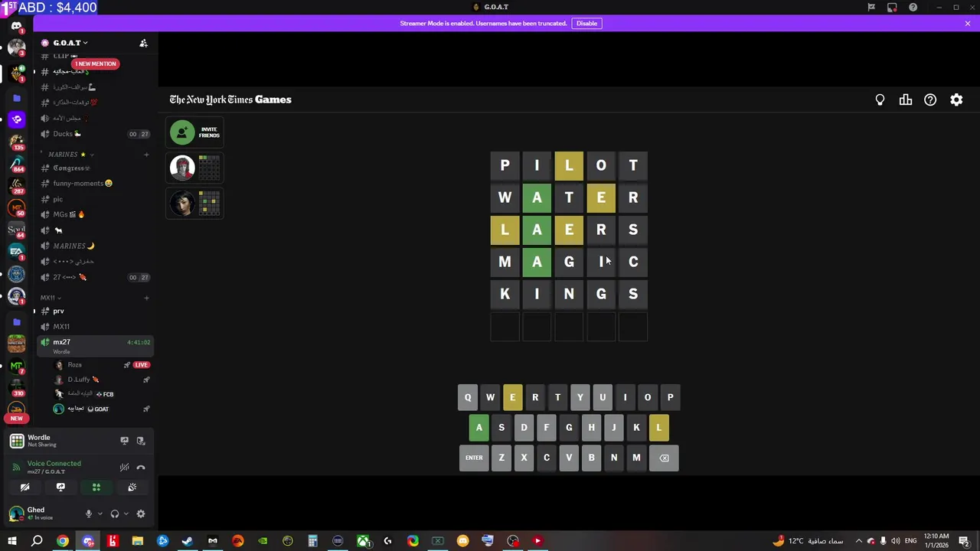Click user Roza in voice channel
This screenshot has width=980, height=551.
coord(74,365)
